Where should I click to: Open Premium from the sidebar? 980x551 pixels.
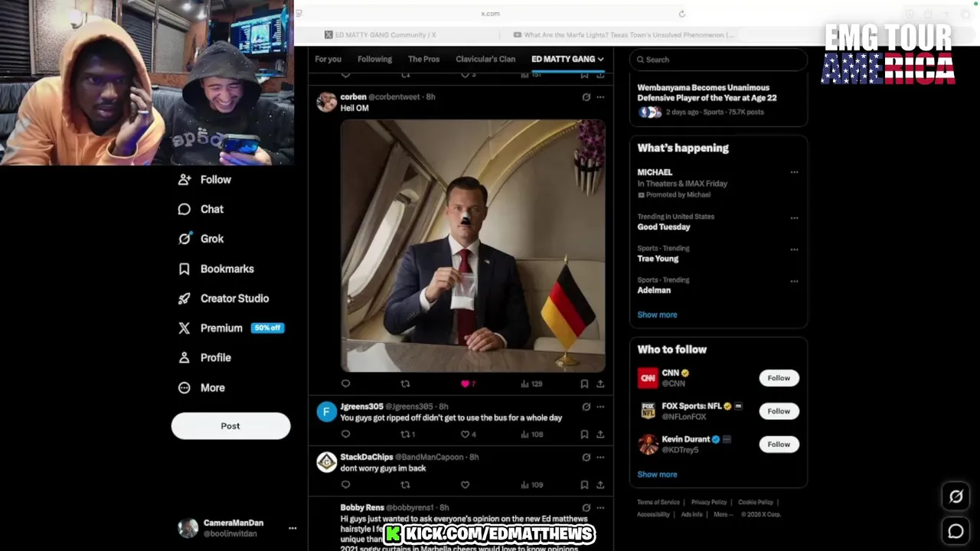(230, 328)
